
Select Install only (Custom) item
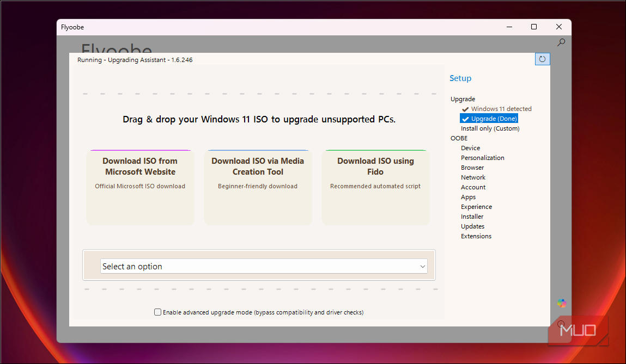(x=490, y=128)
